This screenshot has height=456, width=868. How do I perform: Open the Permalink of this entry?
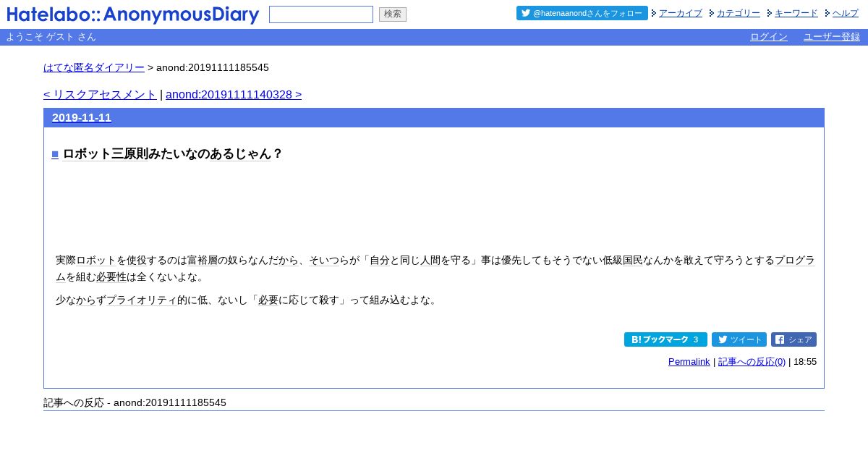689,362
